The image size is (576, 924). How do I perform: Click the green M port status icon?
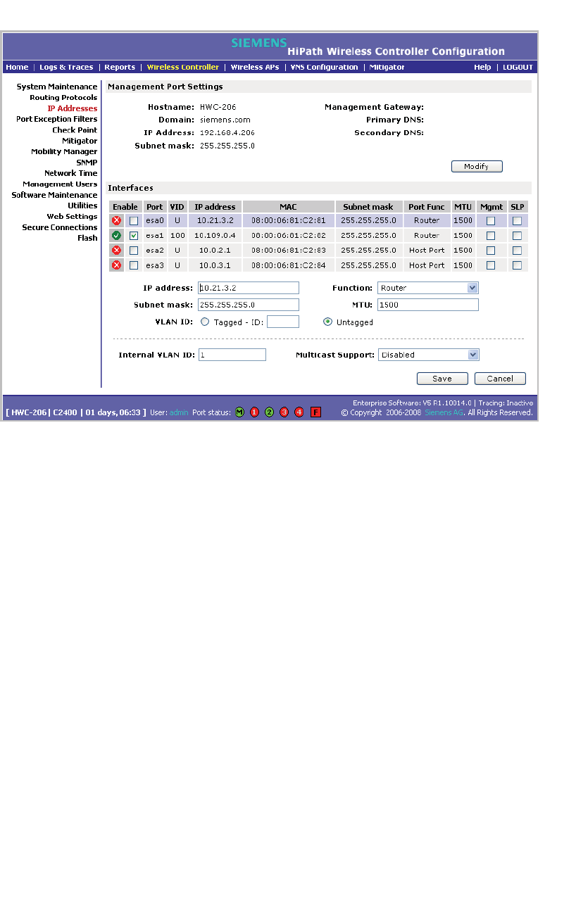pyautogui.click(x=239, y=412)
